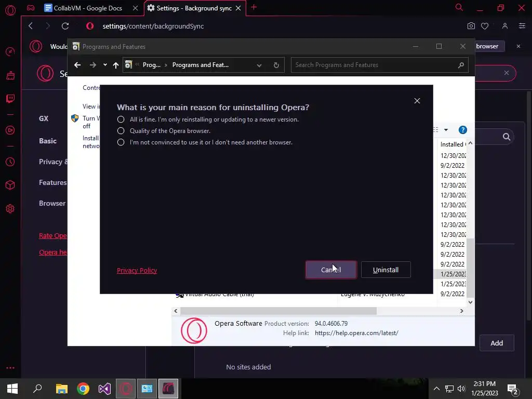The image size is (532, 399).
Task: Open History clock icon in sidebar
Action: click(10, 162)
